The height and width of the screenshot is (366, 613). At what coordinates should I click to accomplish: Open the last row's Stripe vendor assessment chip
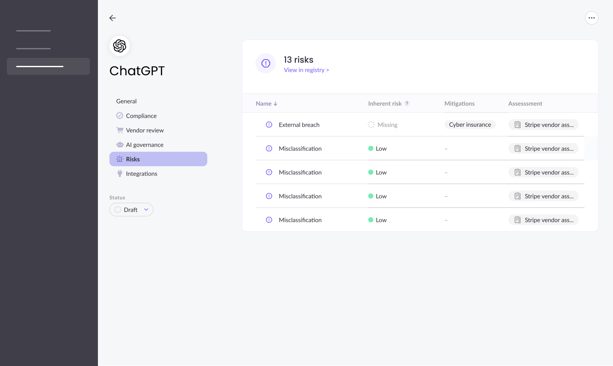(x=543, y=220)
